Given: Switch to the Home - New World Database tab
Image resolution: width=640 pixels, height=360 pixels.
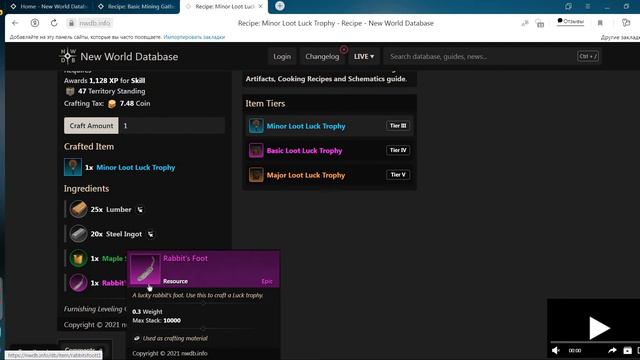Looking at the screenshot, I should click(x=49, y=6).
